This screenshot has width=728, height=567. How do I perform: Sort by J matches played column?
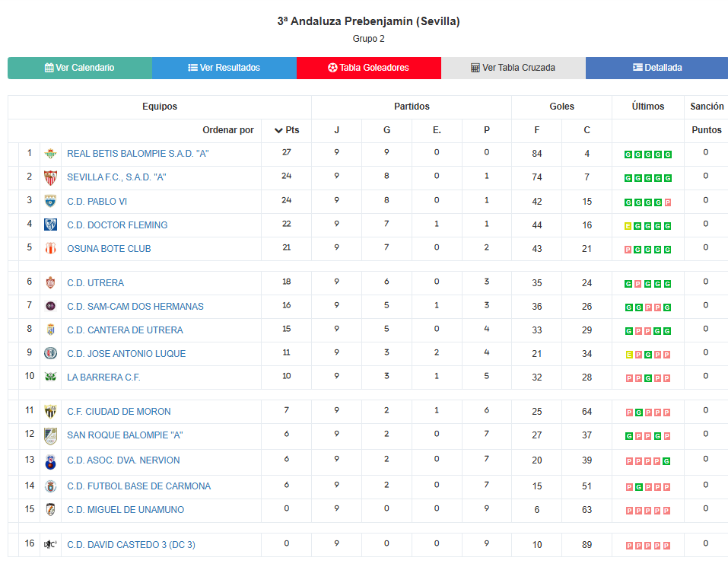tap(336, 130)
